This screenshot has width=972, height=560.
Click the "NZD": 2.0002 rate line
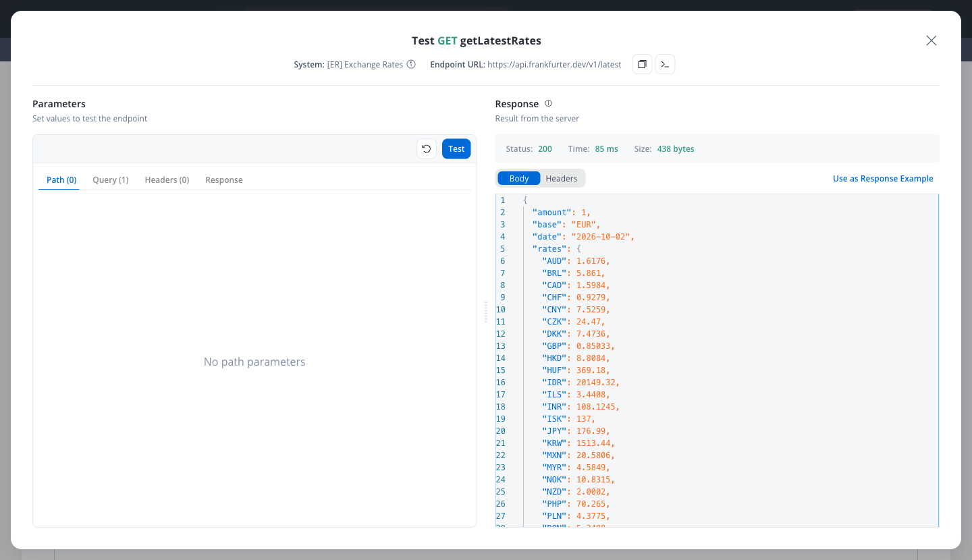576,492
